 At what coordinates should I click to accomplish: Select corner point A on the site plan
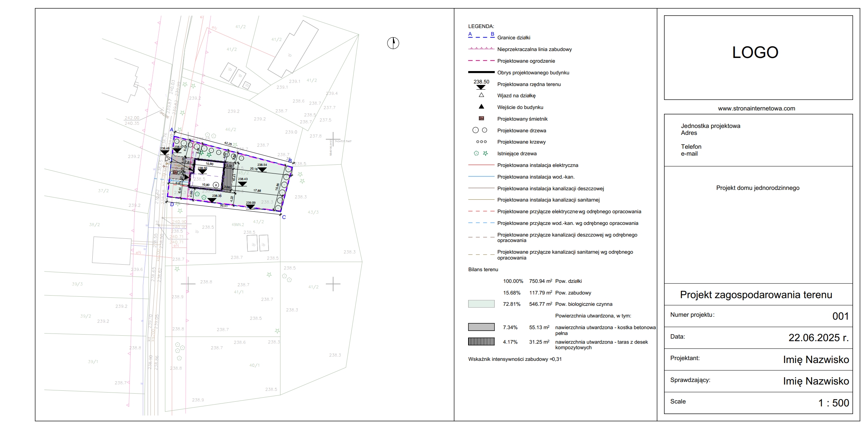(171, 130)
